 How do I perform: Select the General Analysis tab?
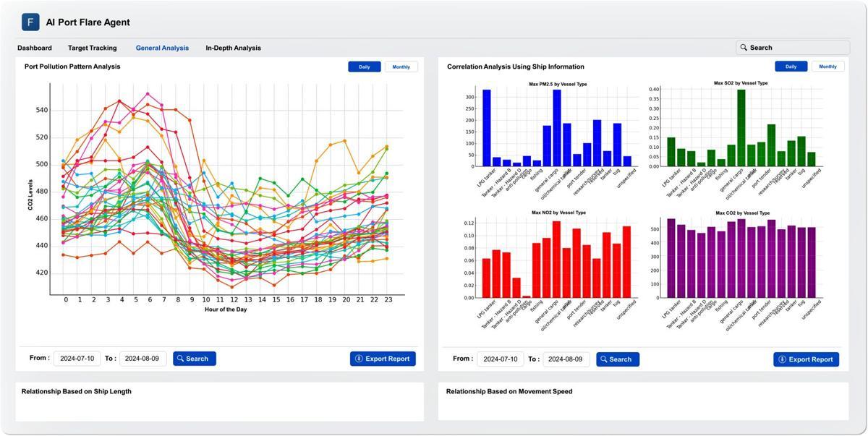(162, 48)
